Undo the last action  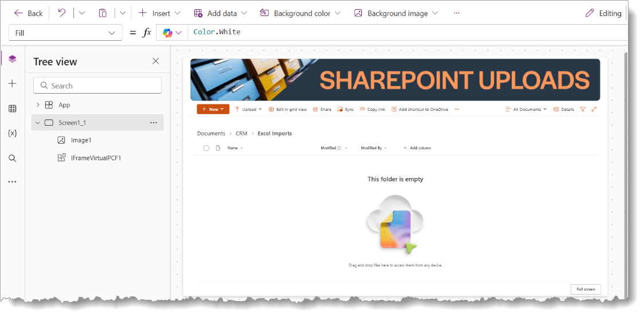click(61, 13)
